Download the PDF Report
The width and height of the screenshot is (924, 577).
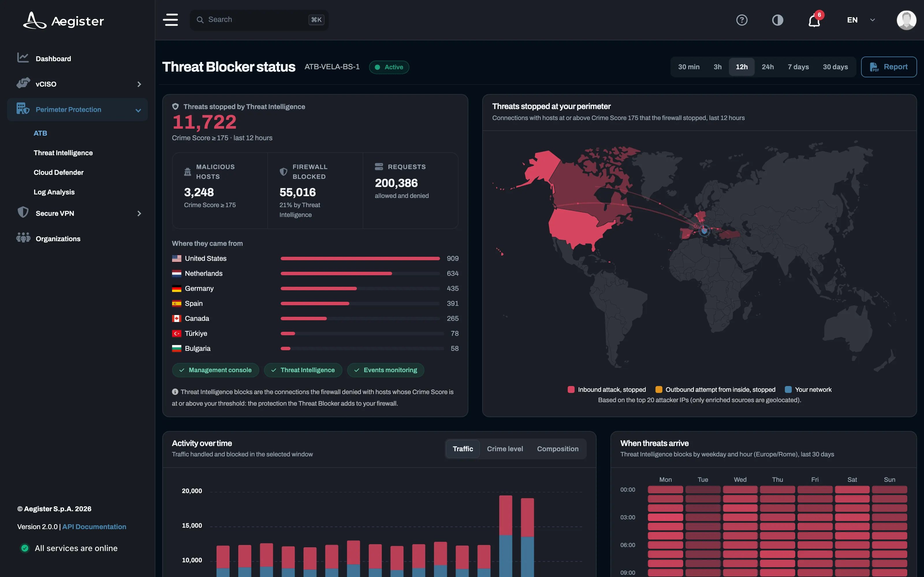point(888,67)
